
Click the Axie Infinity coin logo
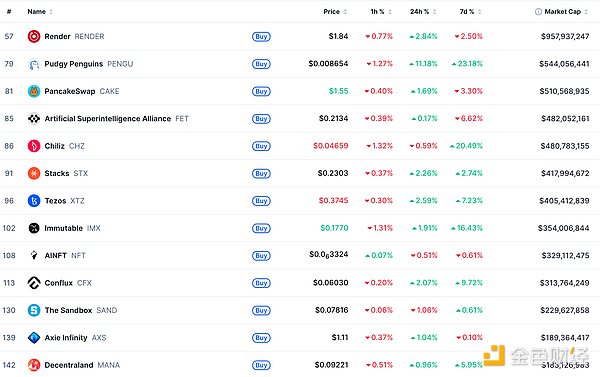click(x=34, y=338)
